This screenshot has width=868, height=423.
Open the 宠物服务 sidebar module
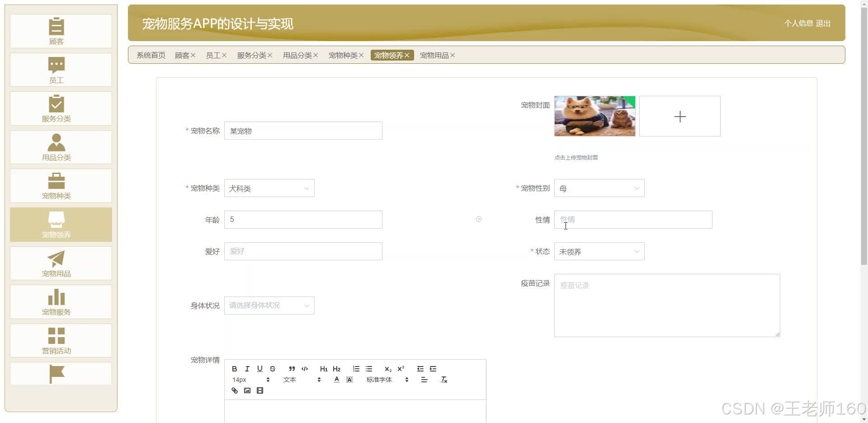[x=61, y=302]
